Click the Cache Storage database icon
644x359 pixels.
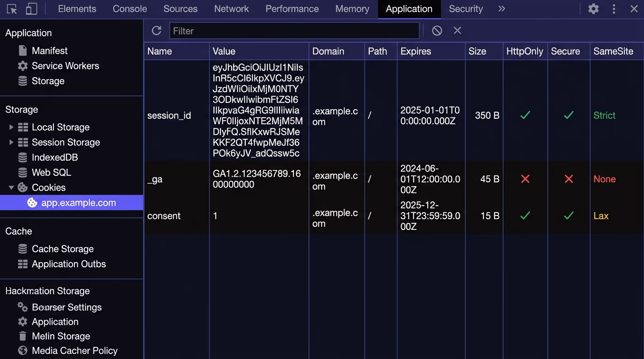[22, 249]
